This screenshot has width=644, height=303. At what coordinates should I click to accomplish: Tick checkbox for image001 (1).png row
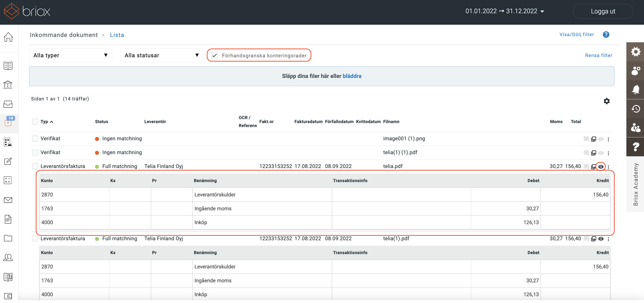pos(35,139)
